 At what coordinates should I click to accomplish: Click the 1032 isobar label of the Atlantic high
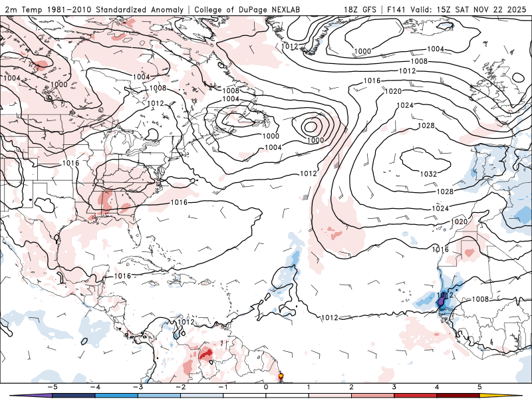coord(428,174)
